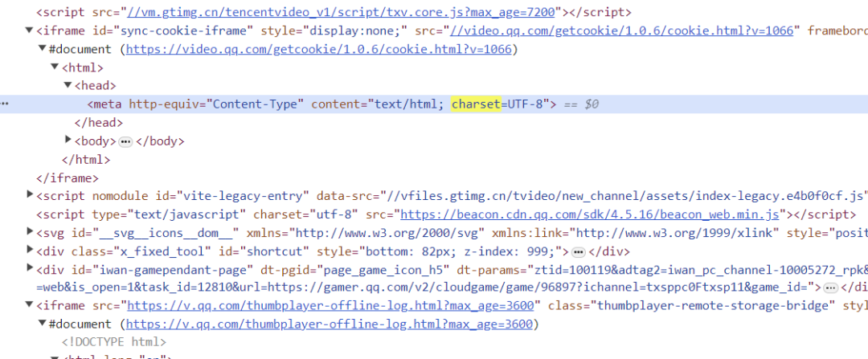Select the <!DOCTYPE html> line
The image size is (868, 359).
coord(114,342)
